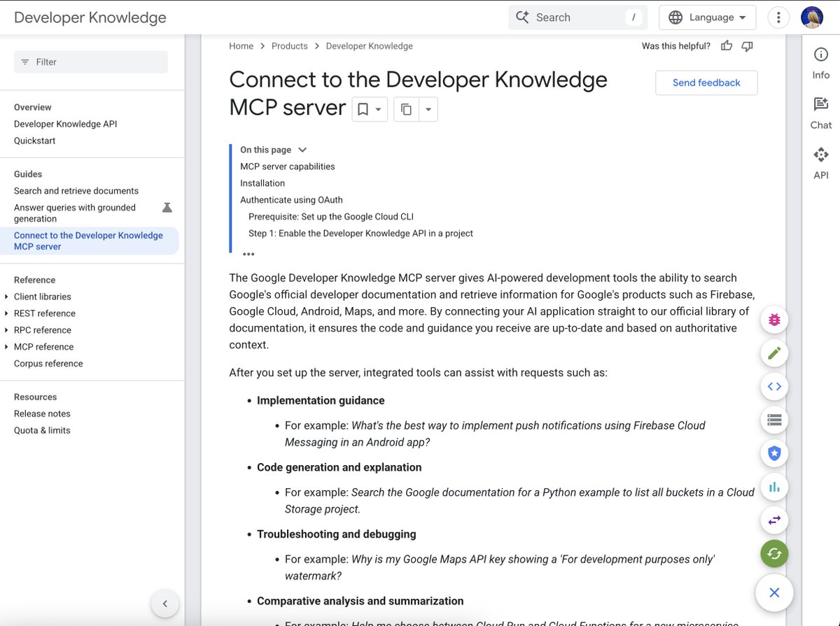The image size is (840, 626).
Task: Open the Language dropdown
Action: pyautogui.click(x=707, y=17)
